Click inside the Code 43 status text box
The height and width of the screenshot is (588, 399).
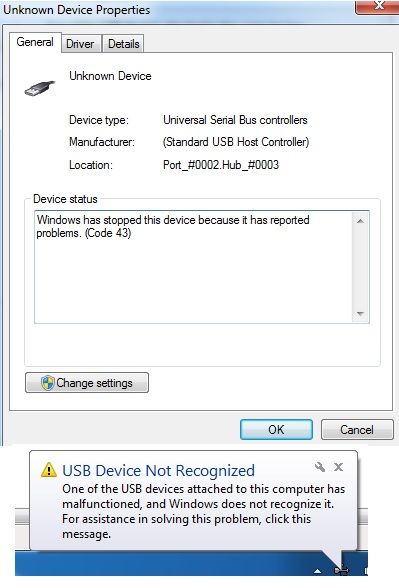tap(194, 267)
